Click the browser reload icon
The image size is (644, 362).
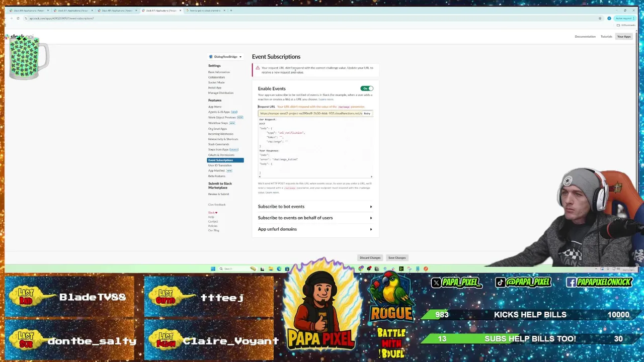click(x=18, y=19)
